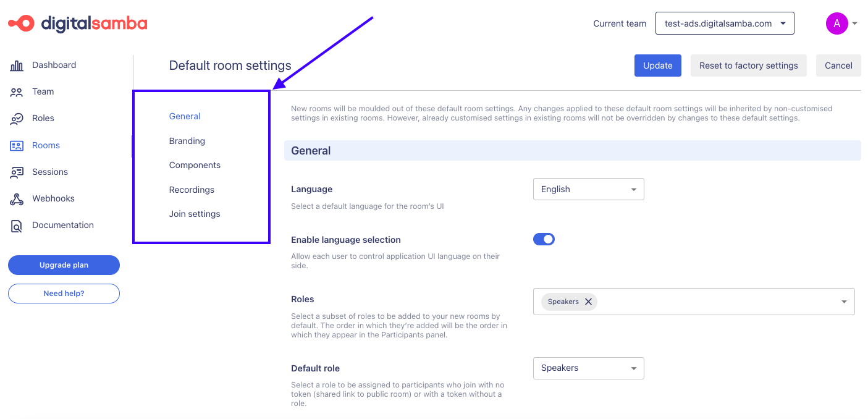Expand the Default role dropdown
This screenshot has width=868, height=419.
pos(588,368)
